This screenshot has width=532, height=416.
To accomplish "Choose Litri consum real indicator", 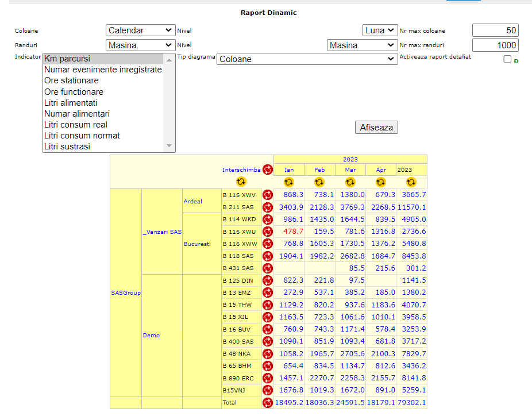I will pyautogui.click(x=75, y=125).
